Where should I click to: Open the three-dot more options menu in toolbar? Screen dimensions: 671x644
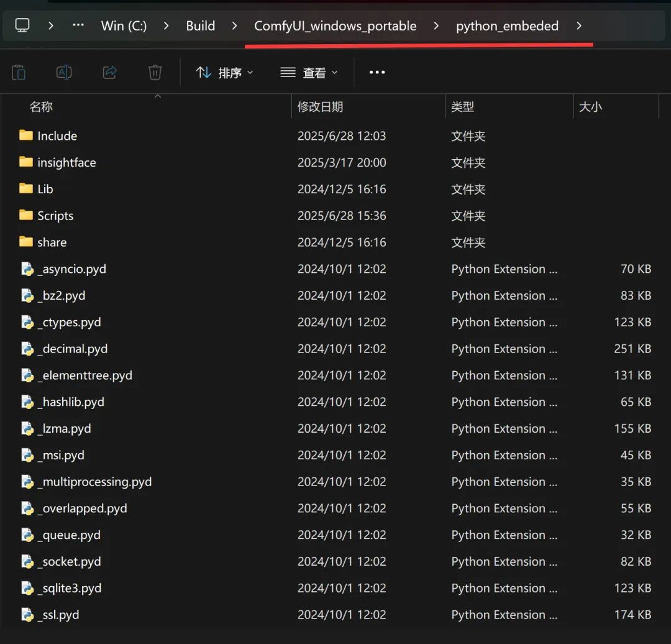pos(377,72)
